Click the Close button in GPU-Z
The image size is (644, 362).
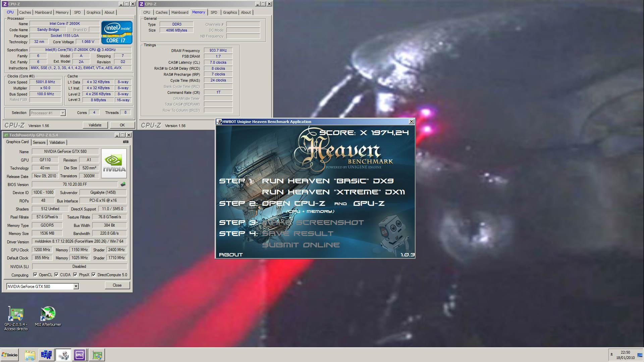(117, 285)
